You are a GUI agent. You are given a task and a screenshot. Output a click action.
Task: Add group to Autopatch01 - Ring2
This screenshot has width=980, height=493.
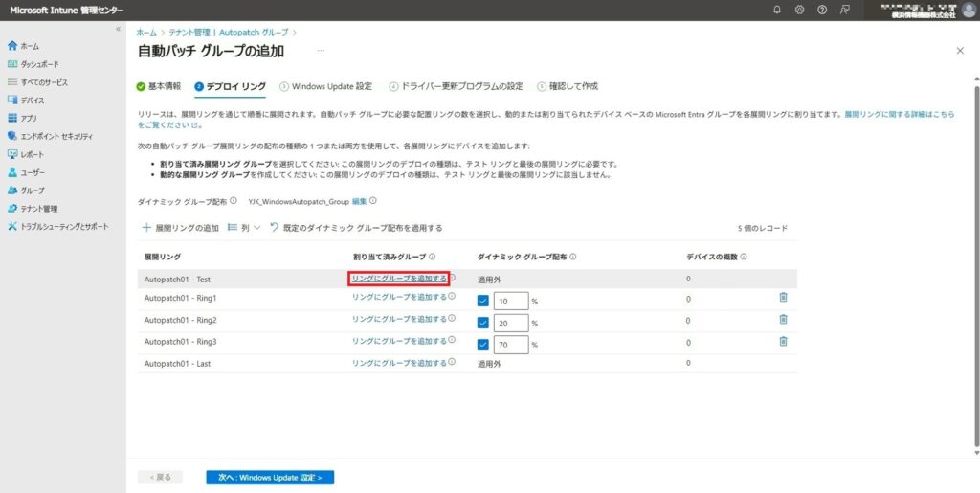point(399,320)
